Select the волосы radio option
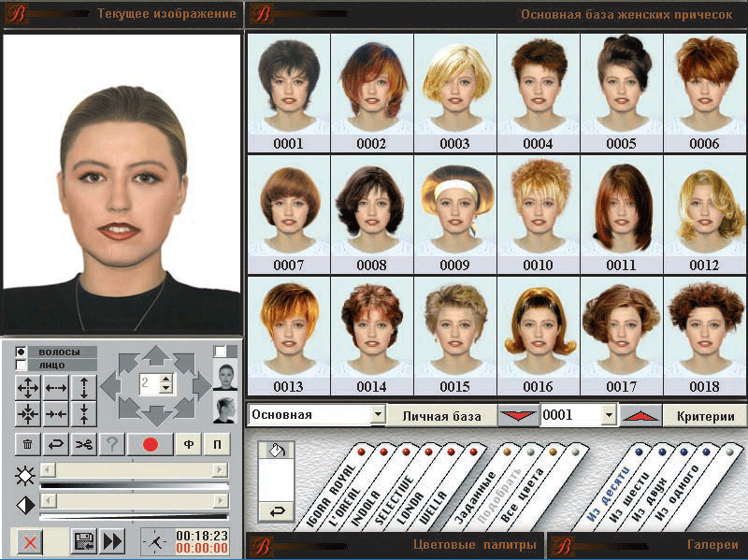 click(x=22, y=352)
